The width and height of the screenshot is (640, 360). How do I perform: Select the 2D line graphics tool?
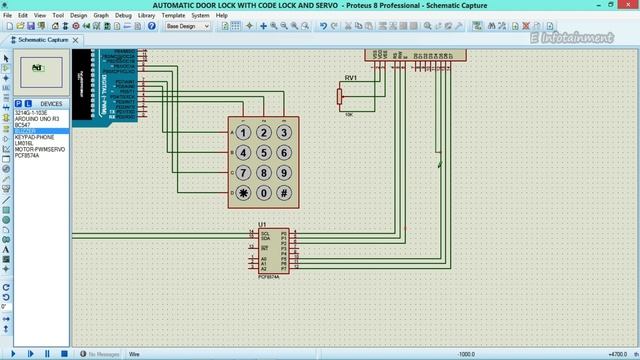coord(6,200)
